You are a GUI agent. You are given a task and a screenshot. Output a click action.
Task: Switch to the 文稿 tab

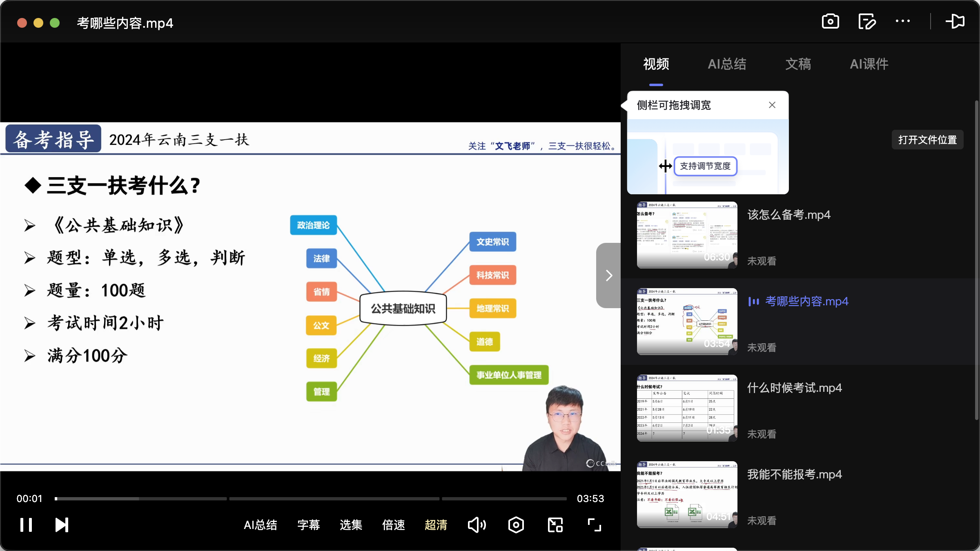pos(798,64)
